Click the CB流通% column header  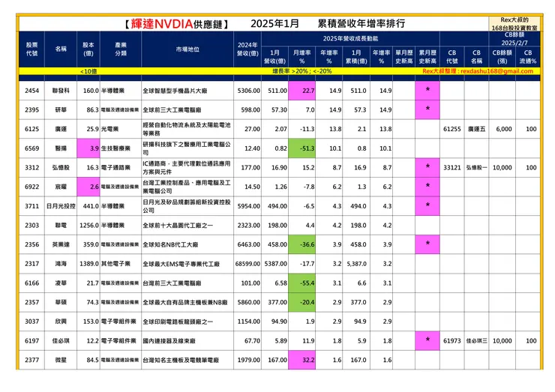[528, 57]
